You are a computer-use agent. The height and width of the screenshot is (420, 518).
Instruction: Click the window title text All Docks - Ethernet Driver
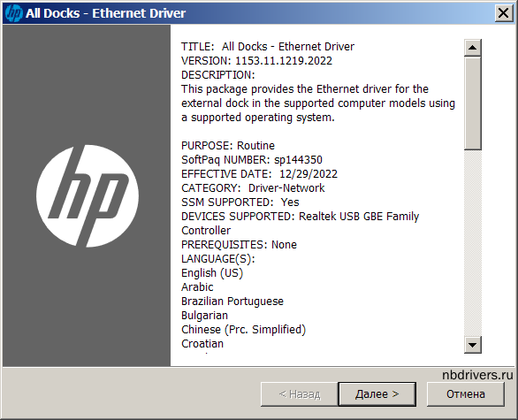[x=106, y=13]
